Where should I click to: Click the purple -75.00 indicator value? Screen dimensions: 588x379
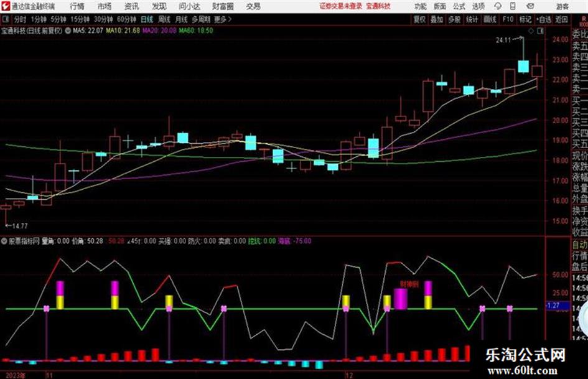302,241
